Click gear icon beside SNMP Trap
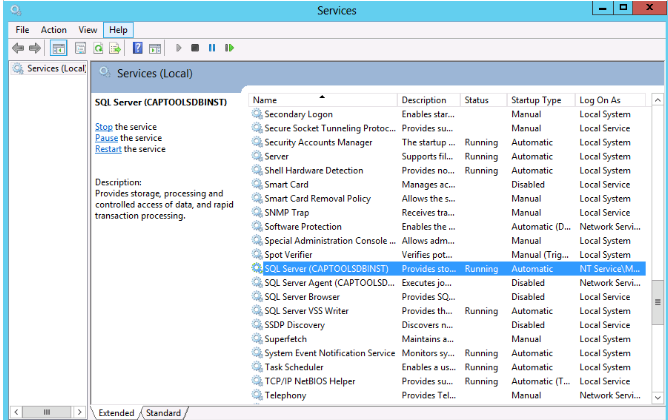This screenshot has width=668, height=420. (257, 212)
